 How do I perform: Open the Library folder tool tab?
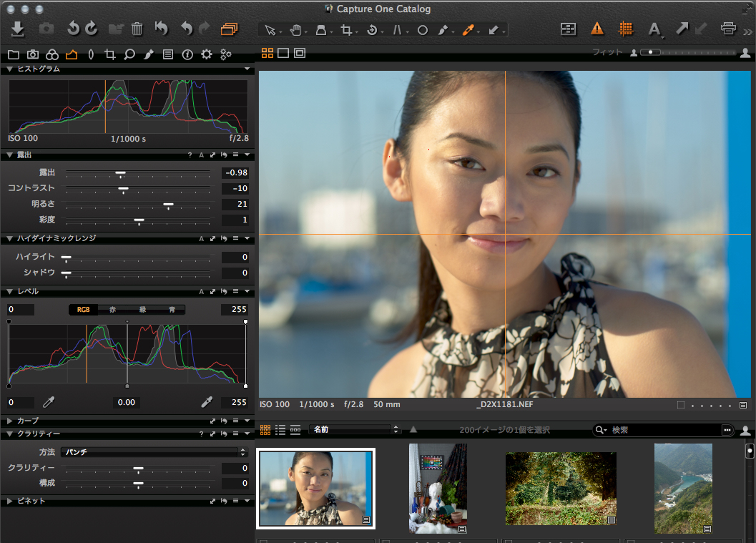coord(13,54)
